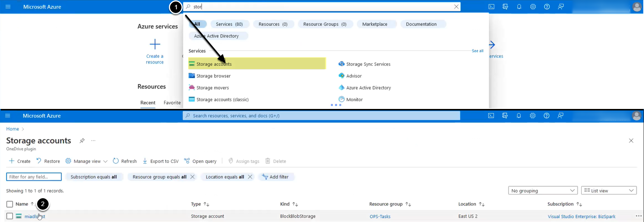Screen dimensions: 644x222
Task: Open settings gear in top header
Action: (x=533, y=7)
